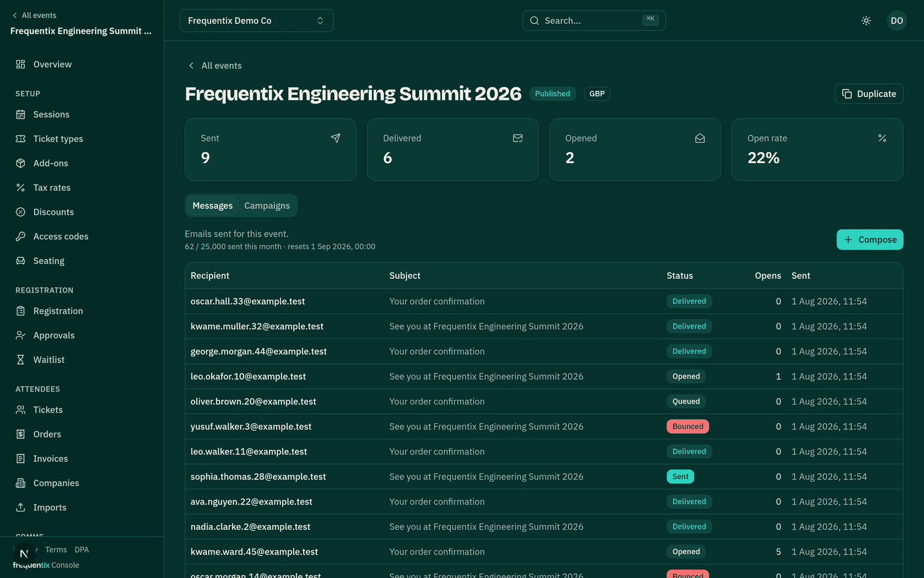924x578 pixels.
Task: Click the Registration clipboard icon
Action: pyautogui.click(x=20, y=311)
